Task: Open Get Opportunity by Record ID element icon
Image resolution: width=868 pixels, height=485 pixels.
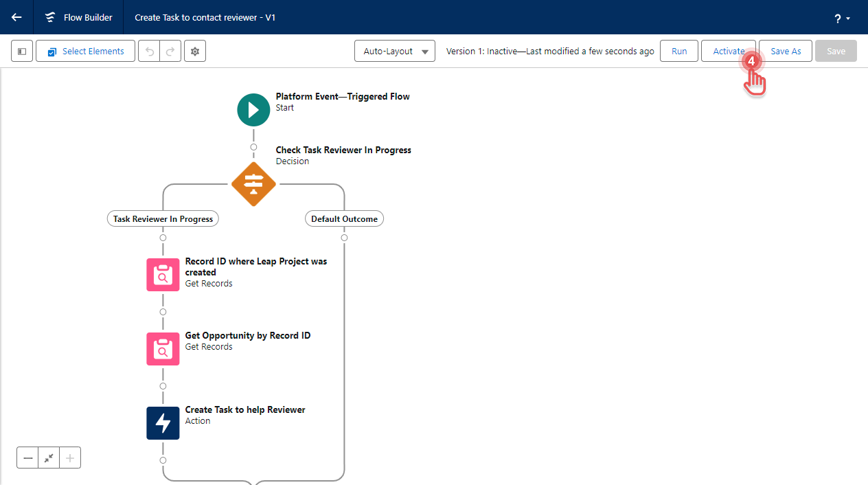Action: (x=163, y=349)
